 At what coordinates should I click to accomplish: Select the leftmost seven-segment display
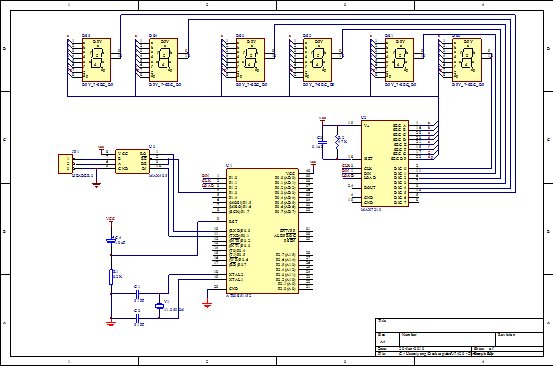pos(96,60)
